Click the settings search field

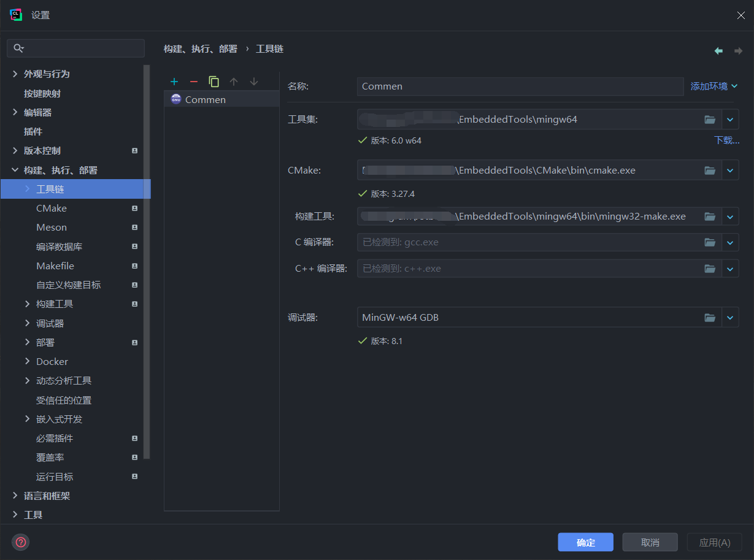(75, 47)
